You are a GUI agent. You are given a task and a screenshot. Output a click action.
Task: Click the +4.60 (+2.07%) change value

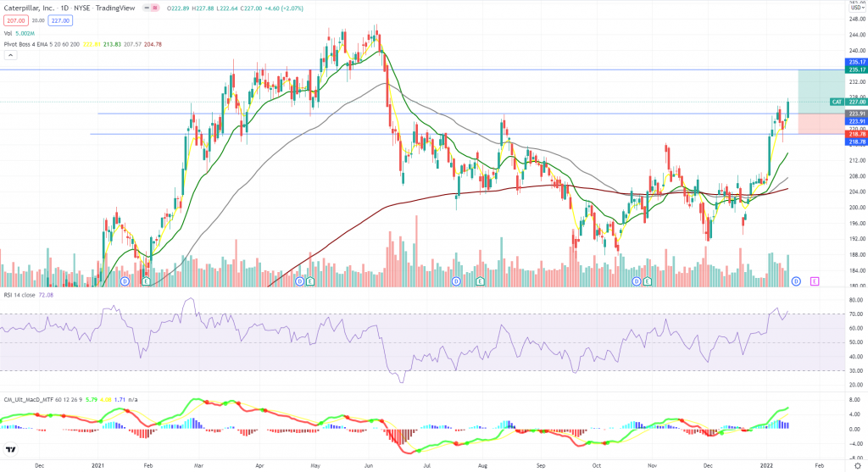tap(283, 8)
